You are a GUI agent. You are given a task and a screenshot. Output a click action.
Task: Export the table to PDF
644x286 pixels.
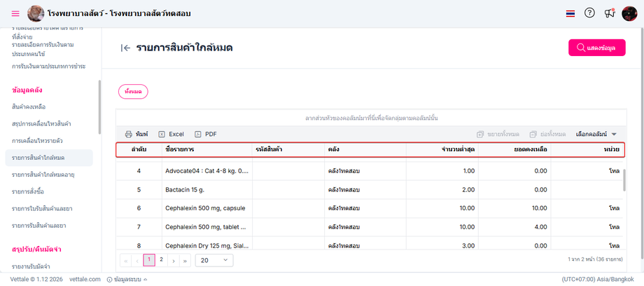tap(206, 134)
